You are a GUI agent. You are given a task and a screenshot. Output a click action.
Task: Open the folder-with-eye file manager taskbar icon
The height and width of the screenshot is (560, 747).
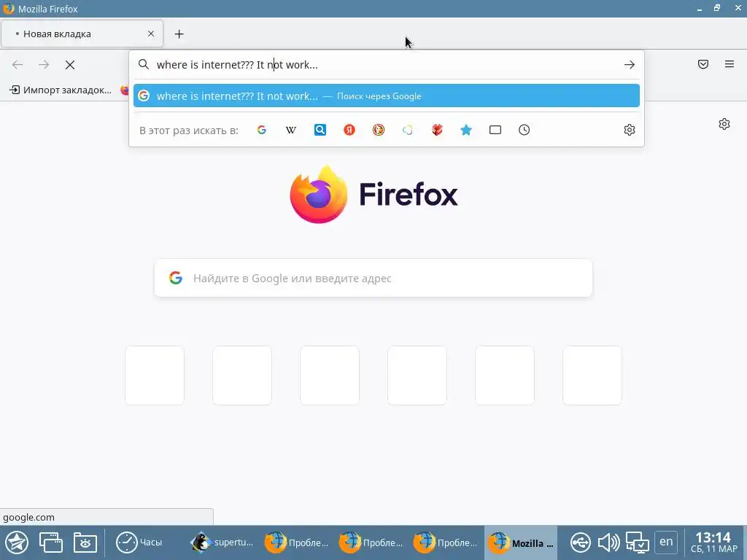coord(85,542)
